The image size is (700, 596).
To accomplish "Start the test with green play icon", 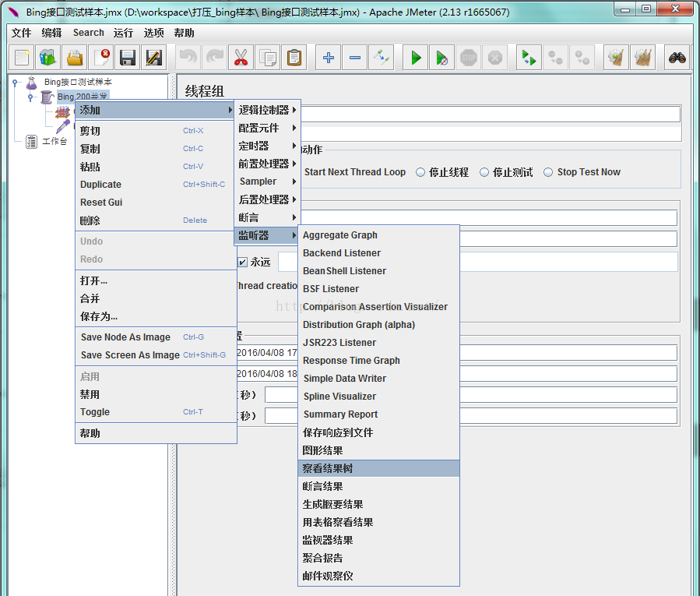I will (416, 58).
